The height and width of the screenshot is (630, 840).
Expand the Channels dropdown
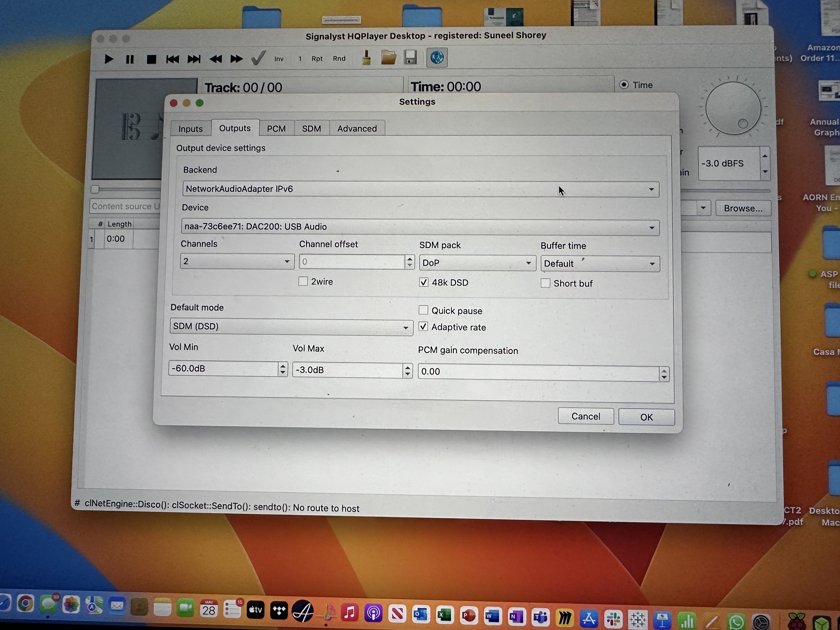pos(237,261)
